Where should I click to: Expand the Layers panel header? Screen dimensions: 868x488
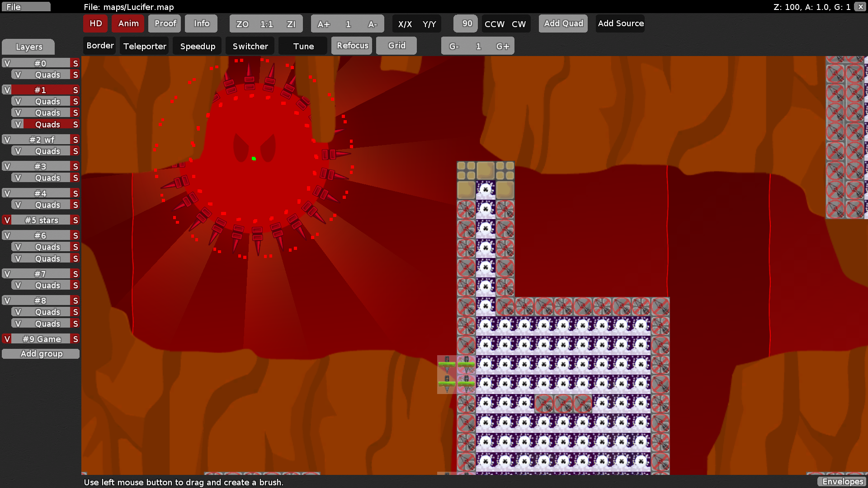(x=28, y=47)
